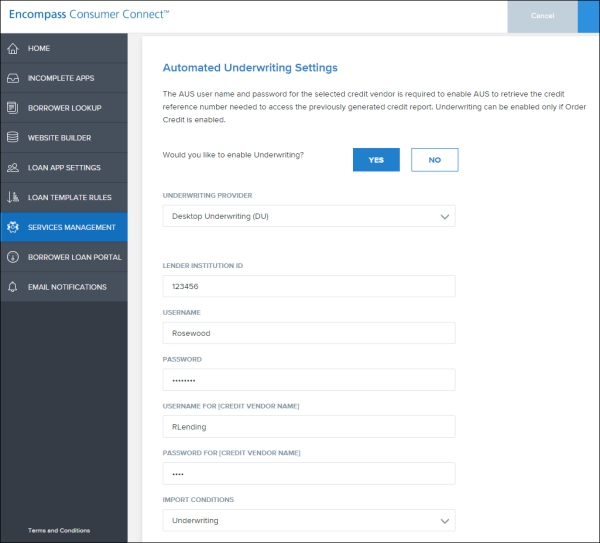Viewport: 600px width, 543px height.
Task: Expand the Import Conditions dropdown
Action: coord(309,520)
